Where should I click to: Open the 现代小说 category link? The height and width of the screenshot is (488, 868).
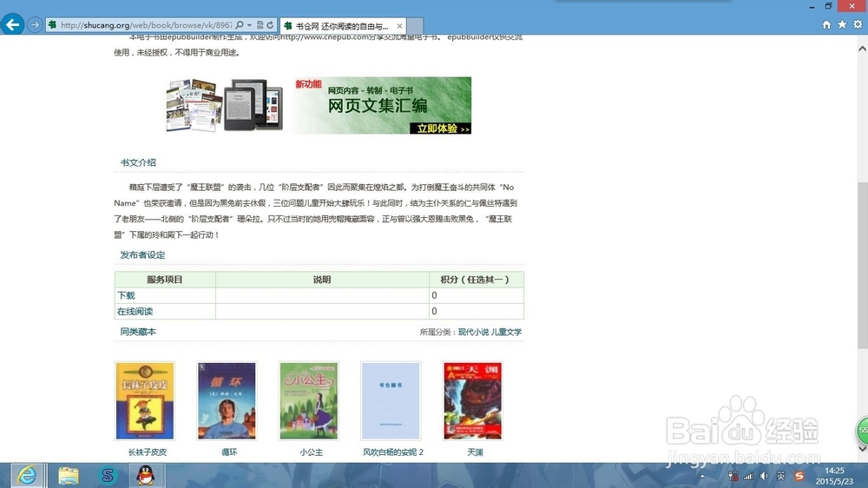point(473,332)
